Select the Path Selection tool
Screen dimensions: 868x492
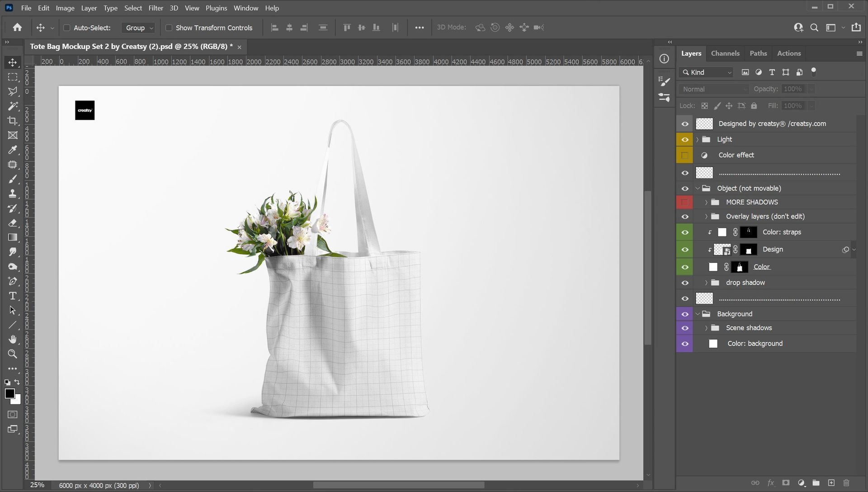pyautogui.click(x=13, y=310)
